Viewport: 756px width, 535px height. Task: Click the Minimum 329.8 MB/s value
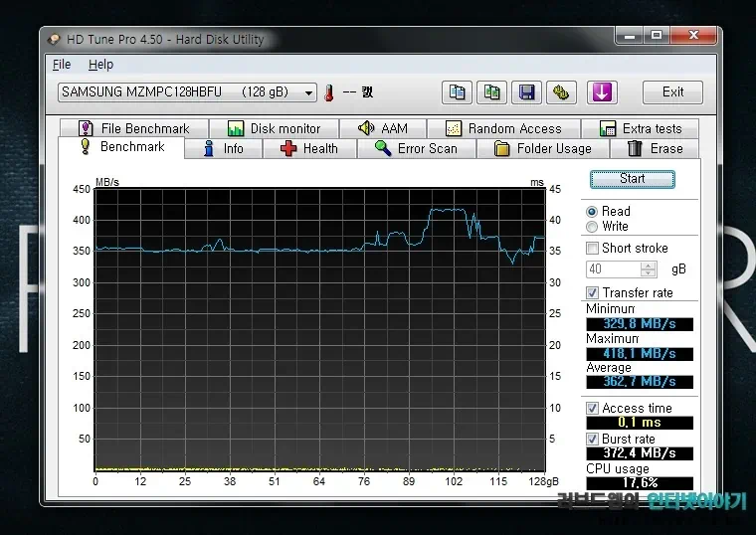[640, 324]
